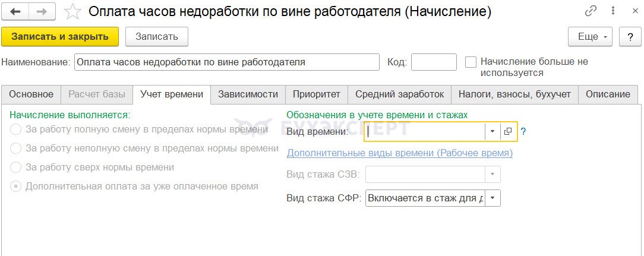Go back with the left arrow icon

(15, 12)
